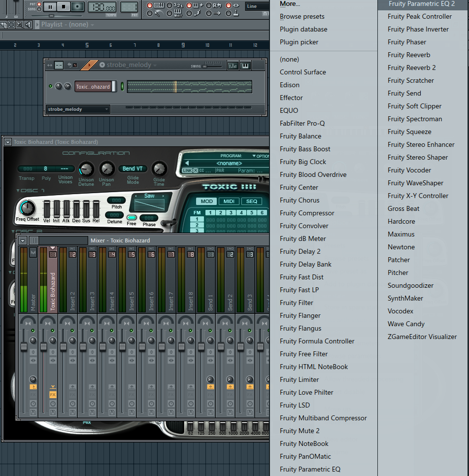The width and height of the screenshot is (469, 476).
Task: Arm the record button in the transport
Action: (x=77, y=7)
